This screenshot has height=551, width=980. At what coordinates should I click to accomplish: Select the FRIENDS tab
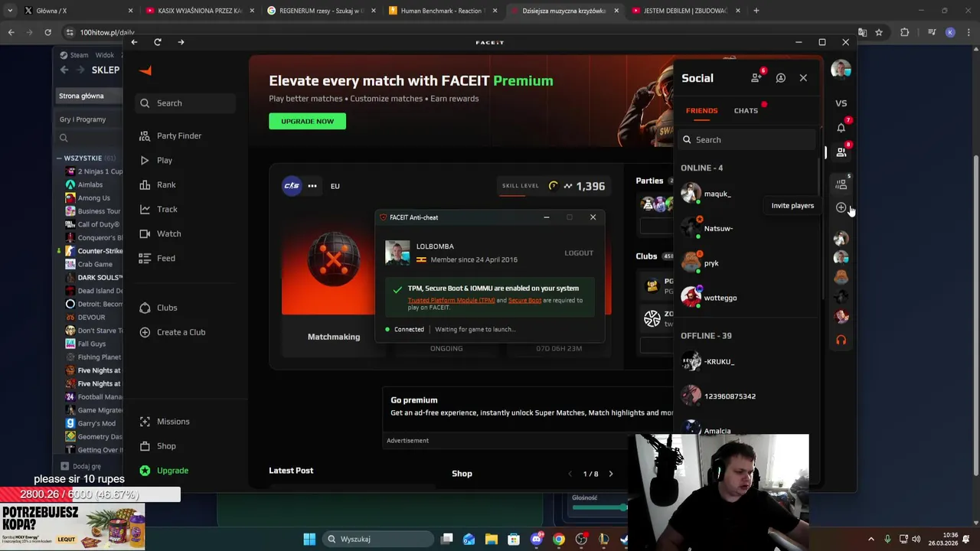[x=701, y=111]
